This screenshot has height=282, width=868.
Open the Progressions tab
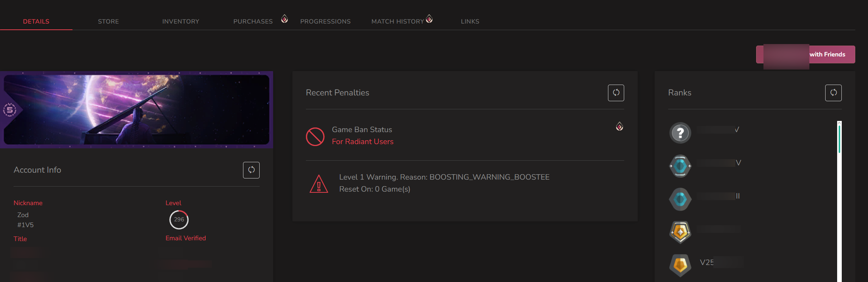pyautogui.click(x=325, y=21)
